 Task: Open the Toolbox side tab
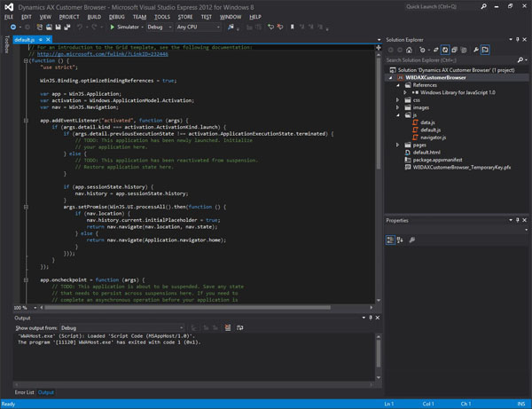click(6, 44)
